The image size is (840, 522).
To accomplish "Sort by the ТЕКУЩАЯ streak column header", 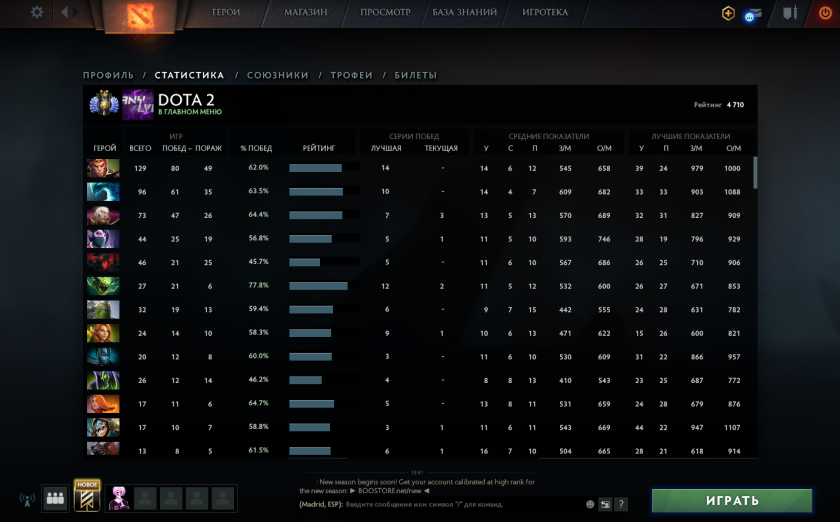I will point(441,148).
